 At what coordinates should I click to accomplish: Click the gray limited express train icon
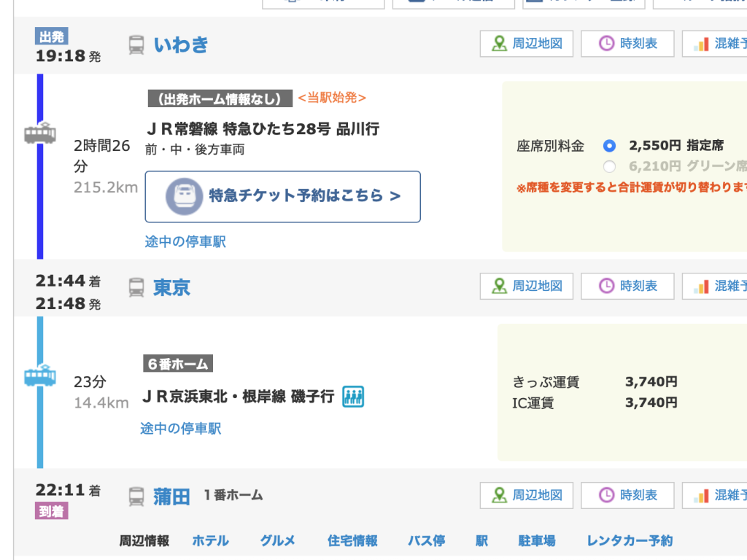[39, 133]
